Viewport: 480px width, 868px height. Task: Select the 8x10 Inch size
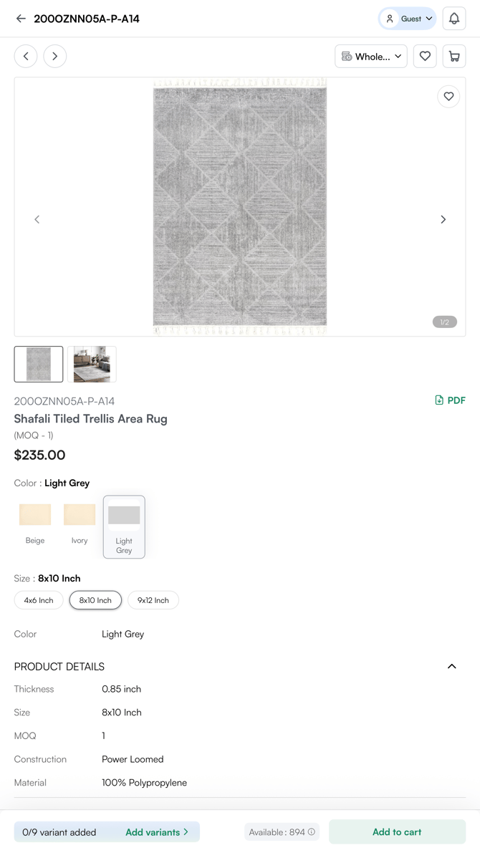[95, 600]
